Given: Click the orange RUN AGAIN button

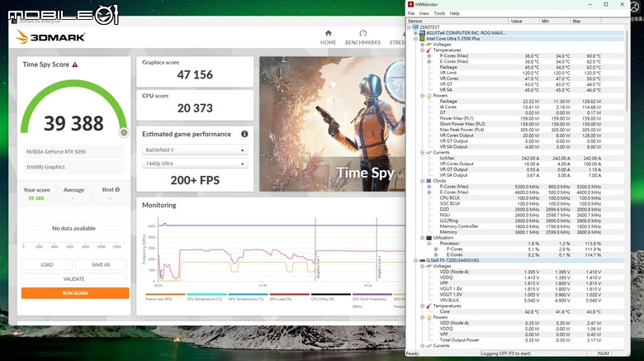Looking at the screenshot, I should [x=75, y=293].
